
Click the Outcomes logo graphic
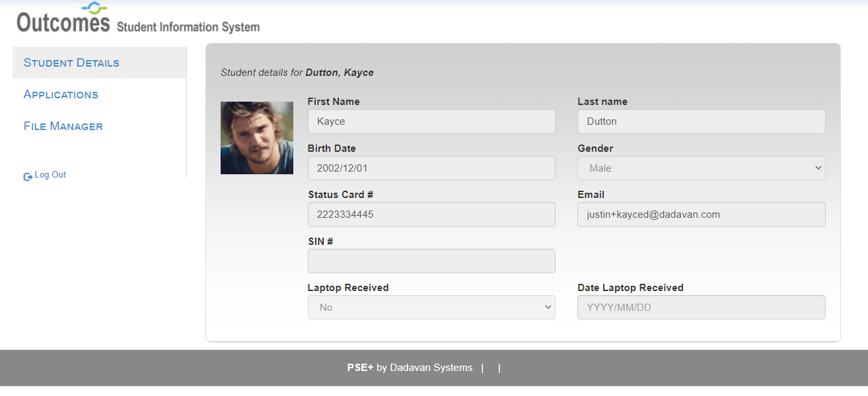63,17
